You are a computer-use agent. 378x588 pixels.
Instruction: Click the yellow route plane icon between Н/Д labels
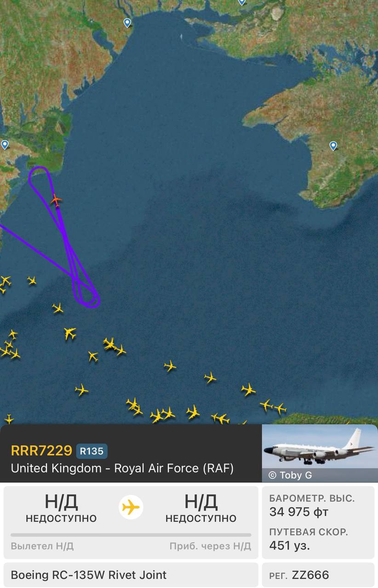pyautogui.click(x=131, y=508)
